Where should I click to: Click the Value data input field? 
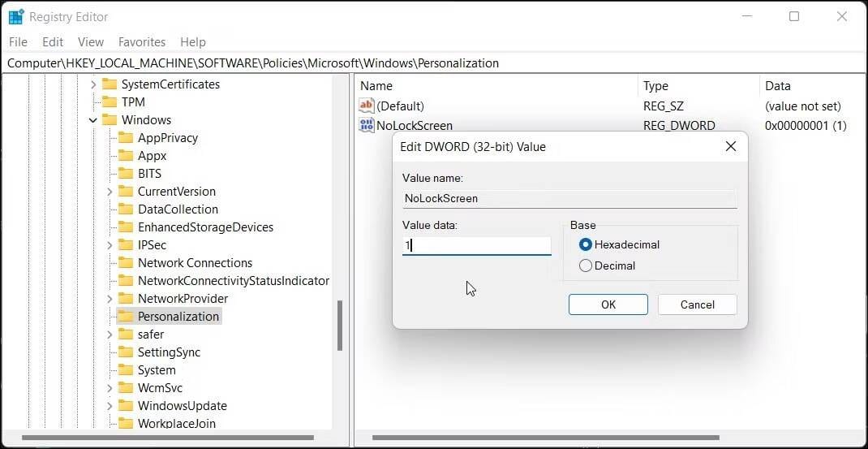[x=477, y=245]
